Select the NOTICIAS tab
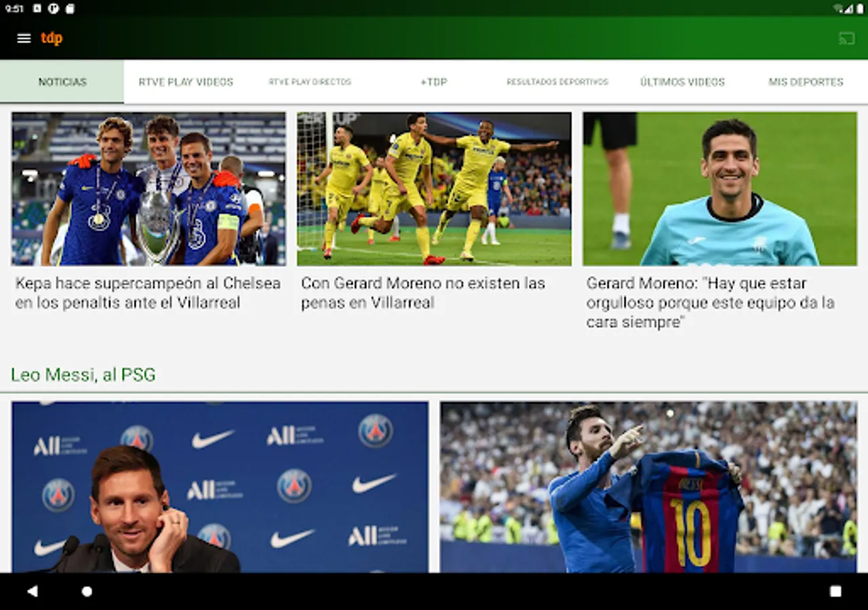 click(x=62, y=81)
